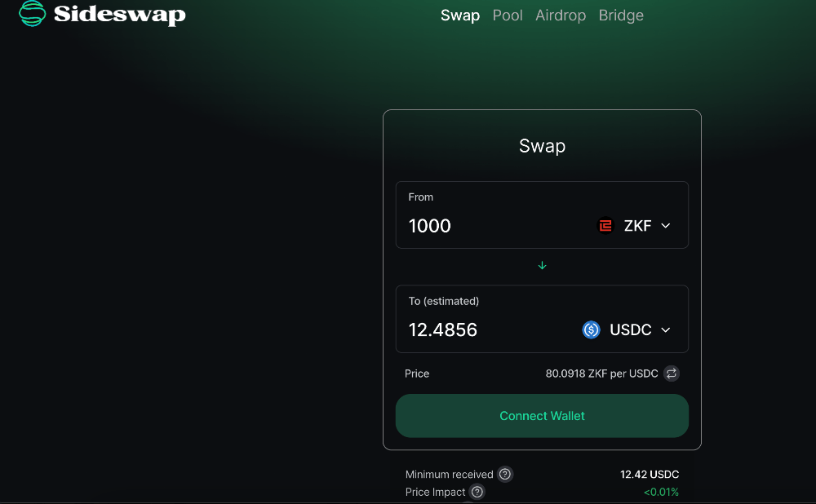Click the green swap direction arrow

(542, 266)
